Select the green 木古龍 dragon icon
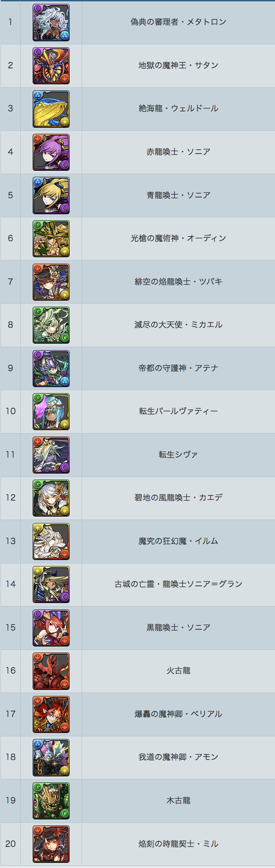Screen dimensions: 275x868 pyautogui.click(x=51, y=800)
